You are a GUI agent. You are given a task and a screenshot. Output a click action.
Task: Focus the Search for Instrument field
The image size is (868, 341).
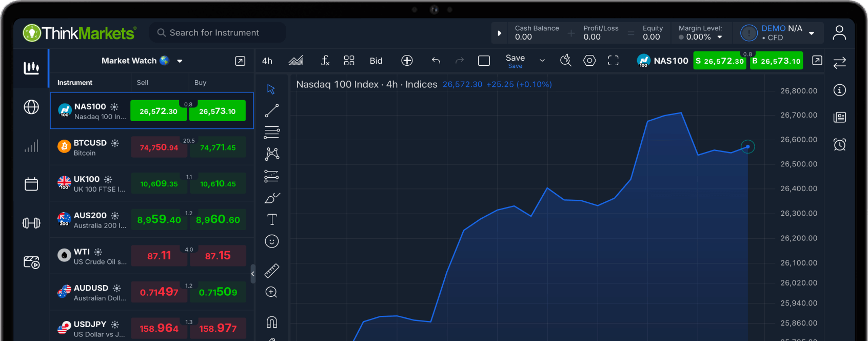click(218, 32)
